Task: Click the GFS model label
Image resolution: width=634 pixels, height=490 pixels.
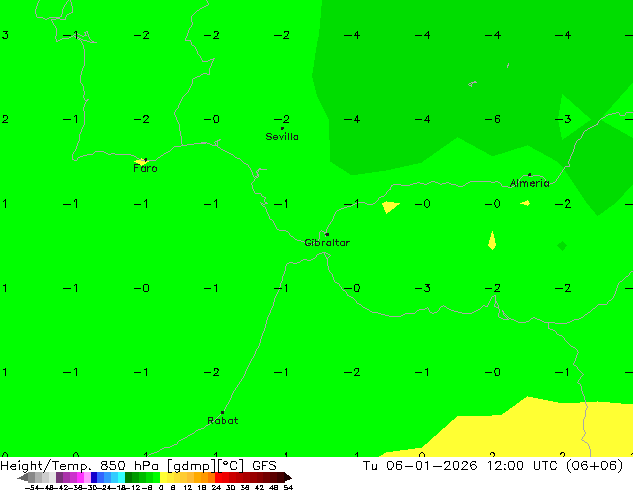Action: (x=264, y=466)
